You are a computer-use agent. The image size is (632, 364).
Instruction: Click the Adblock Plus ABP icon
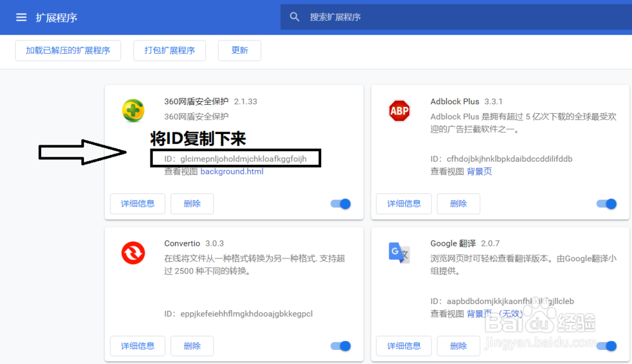[x=399, y=111]
